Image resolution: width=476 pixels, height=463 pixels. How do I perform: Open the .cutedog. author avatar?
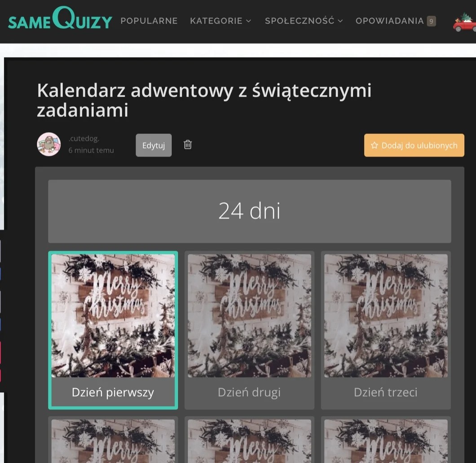click(x=48, y=144)
